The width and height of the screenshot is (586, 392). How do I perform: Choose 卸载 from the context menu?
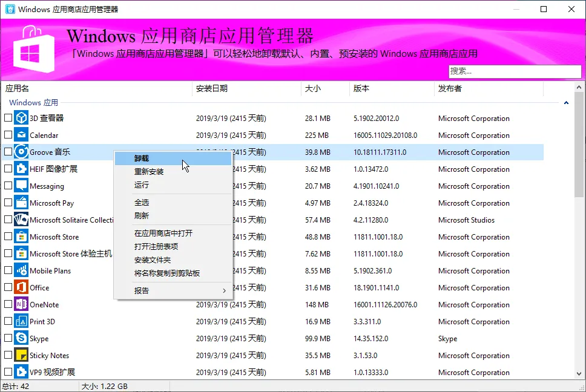(173, 158)
